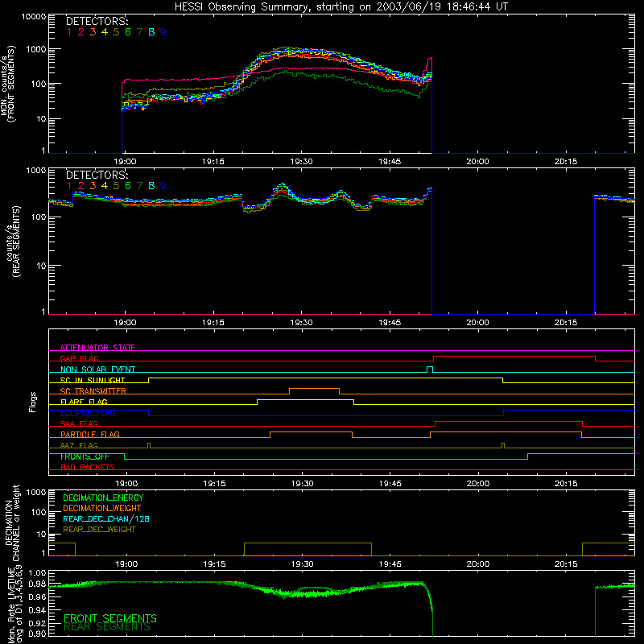Screen dimensions: 644x644
Task: Click the NON_SOLAR_EVENT cyan pulse in Flags panel
Action: pos(430,369)
